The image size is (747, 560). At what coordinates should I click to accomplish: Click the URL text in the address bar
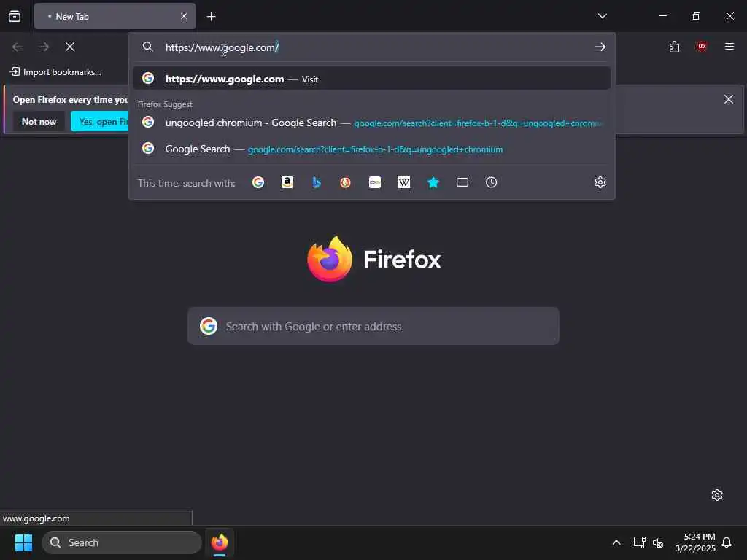point(222,47)
